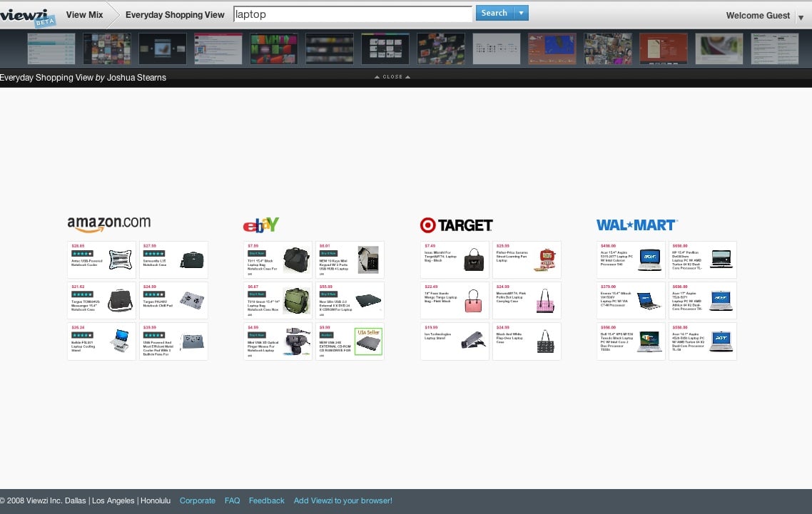The height and width of the screenshot is (514, 812).
Task: Open the Corporate footer link
Action: tap(198, 500)
